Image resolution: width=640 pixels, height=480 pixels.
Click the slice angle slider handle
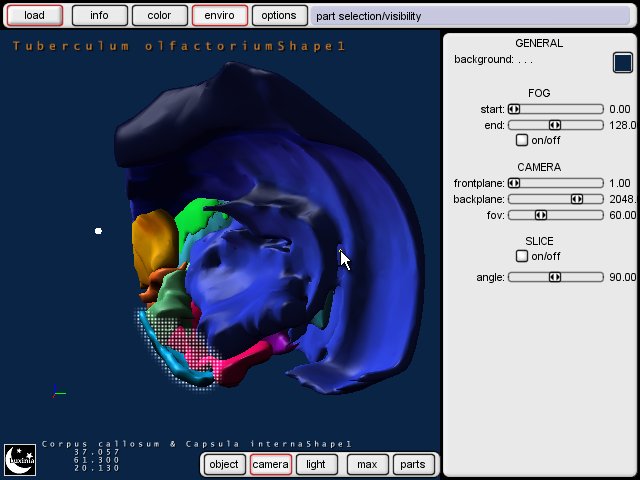pos(555,277)
